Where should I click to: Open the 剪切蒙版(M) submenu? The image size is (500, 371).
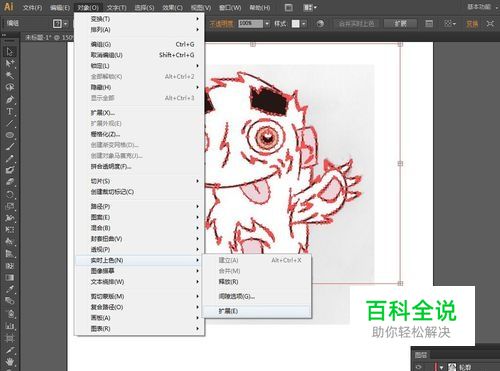tap(139, 296)
